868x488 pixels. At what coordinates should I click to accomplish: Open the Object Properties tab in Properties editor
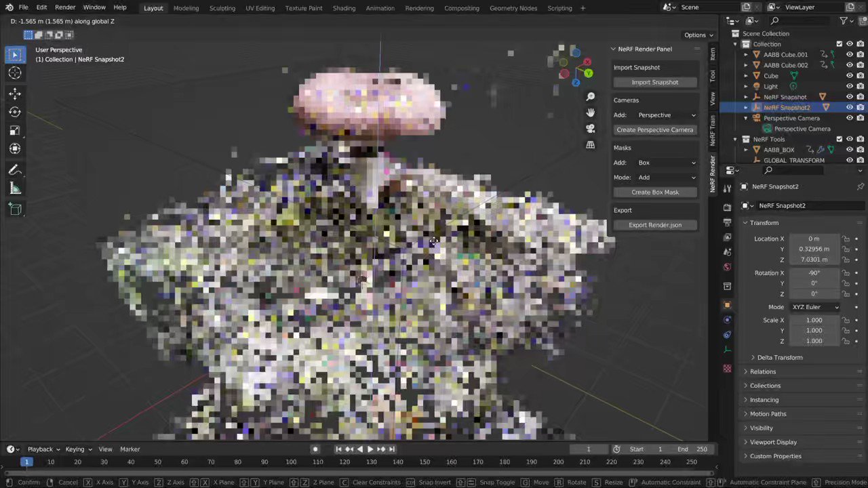pyautogui.click(x=727, y=304)
